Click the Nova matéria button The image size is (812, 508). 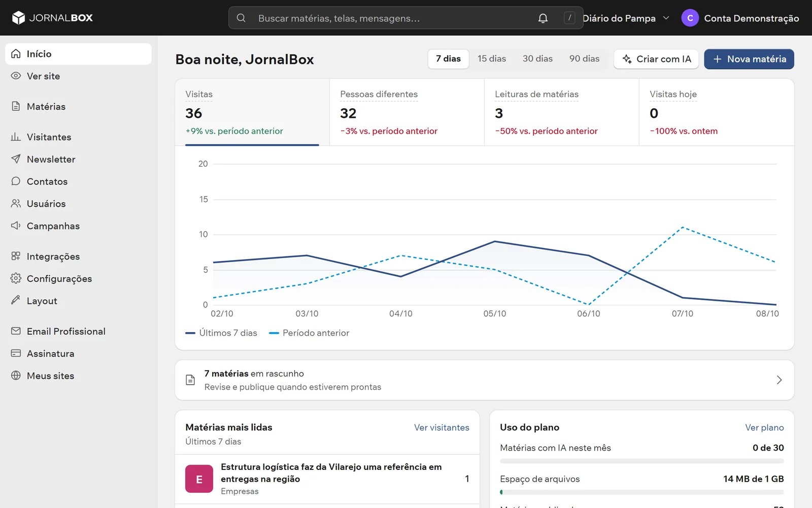749,59
